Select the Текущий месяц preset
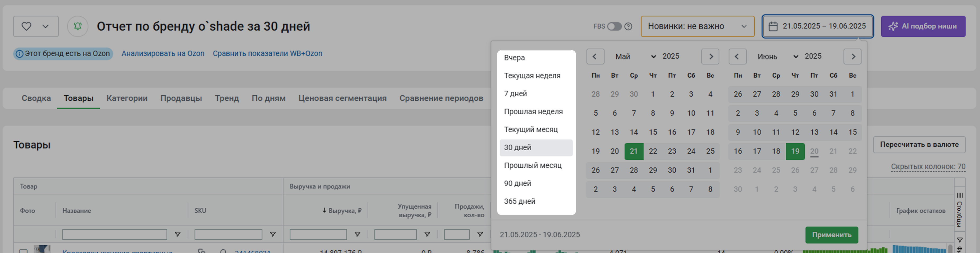The image size is (980, 253). (x=536, y=130)
